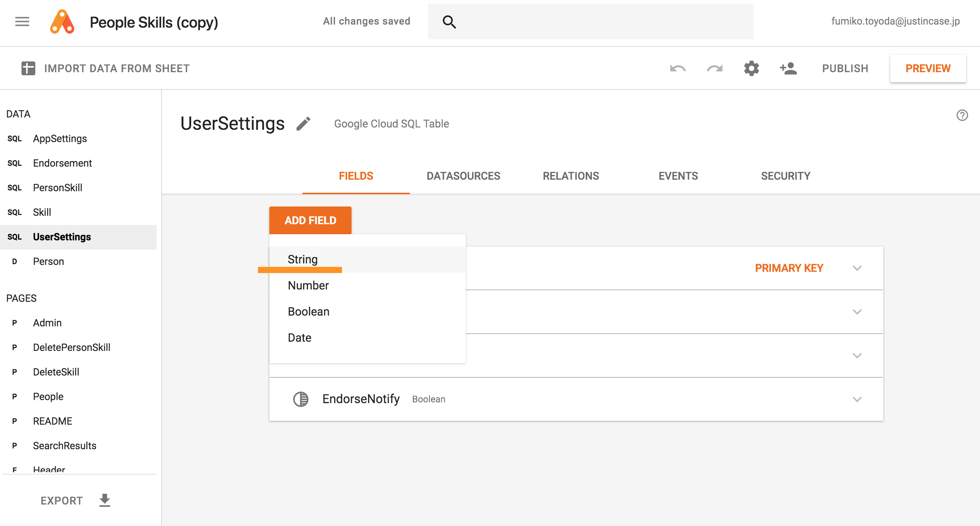Expand the EndorseNotify field details
The image size is (980, 526).
(x=857, y=399)
